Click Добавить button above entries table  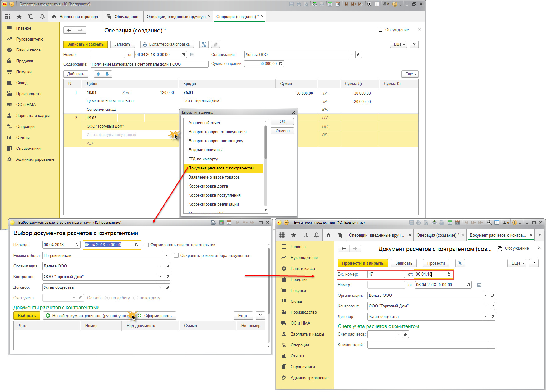pyautogui.click(x=76, y=74)
